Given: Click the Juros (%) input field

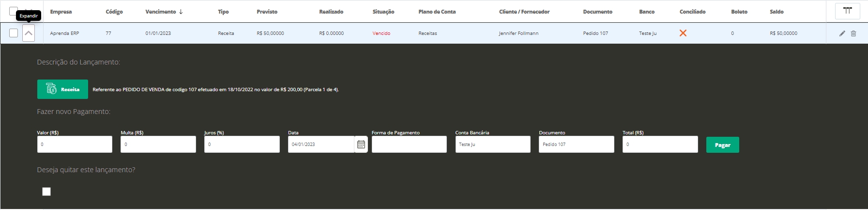Looking at the screenshot, I should click(242, 145).
